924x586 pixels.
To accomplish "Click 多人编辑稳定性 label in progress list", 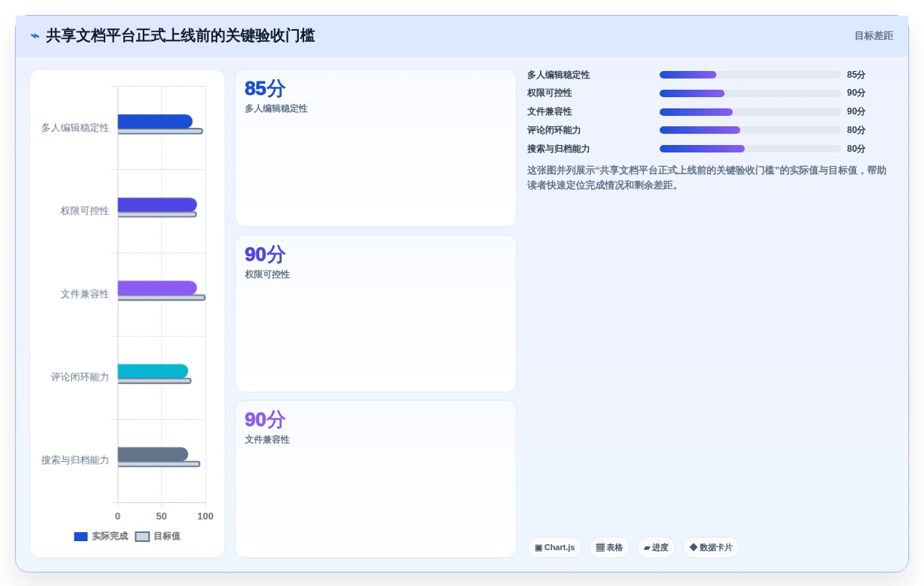I will click(x=559, y=75).
